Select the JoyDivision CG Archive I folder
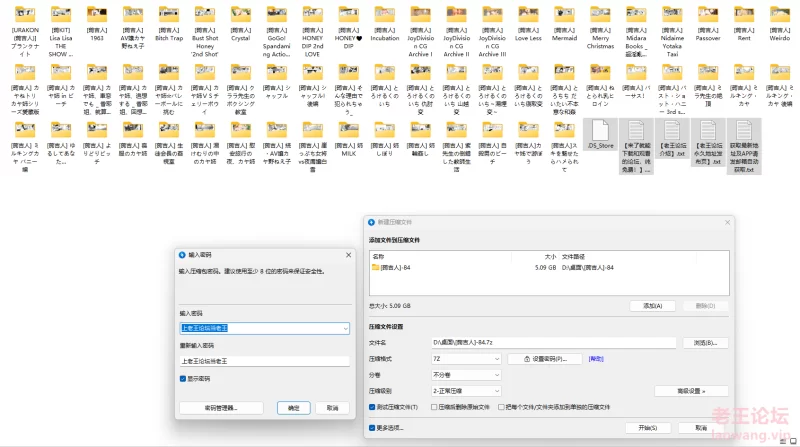The width and height of the screenshot is (800, 447). (420, 32)
